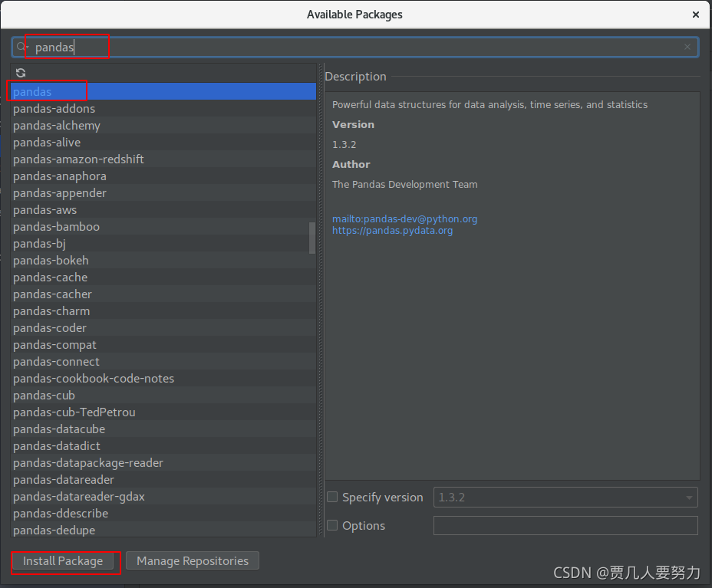Viewport: 712px width, 588px height.
Task: Open the mailto:pandas-dev@python.org link
Action: point(404,218)
